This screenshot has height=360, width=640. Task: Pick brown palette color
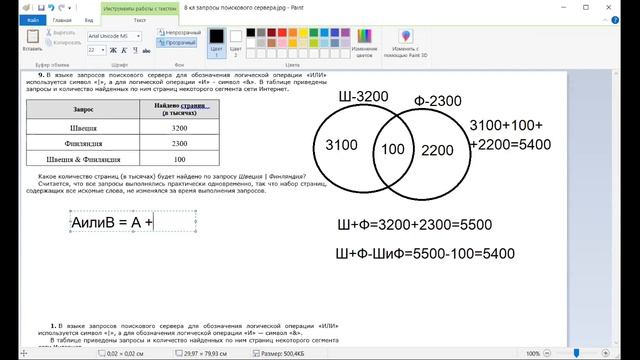(272, 43)
